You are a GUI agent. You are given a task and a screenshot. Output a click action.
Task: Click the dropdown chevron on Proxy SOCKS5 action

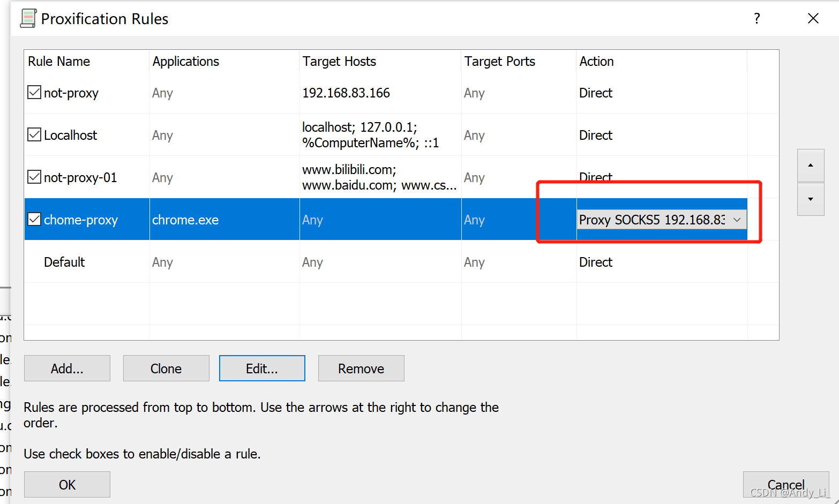pyautogui.click(x=738, y=220)
